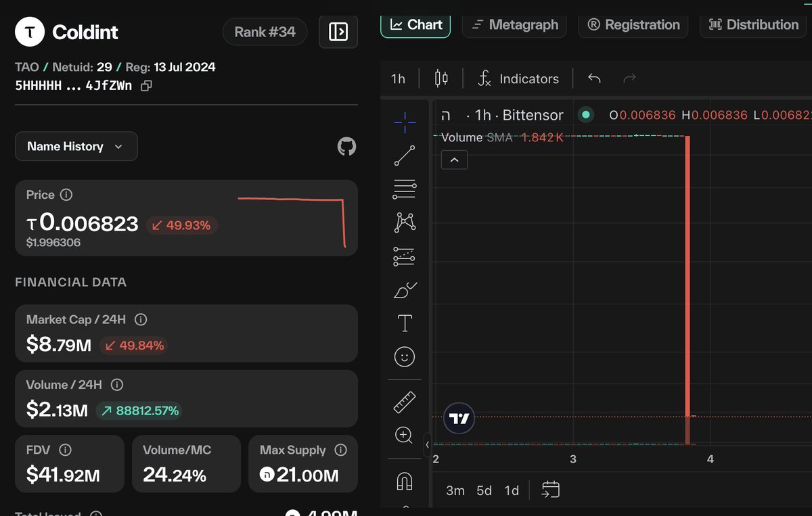Click the 88812.57% volume change badge
This screenshot has width=812, height=516.
click(x=138, y=410)
